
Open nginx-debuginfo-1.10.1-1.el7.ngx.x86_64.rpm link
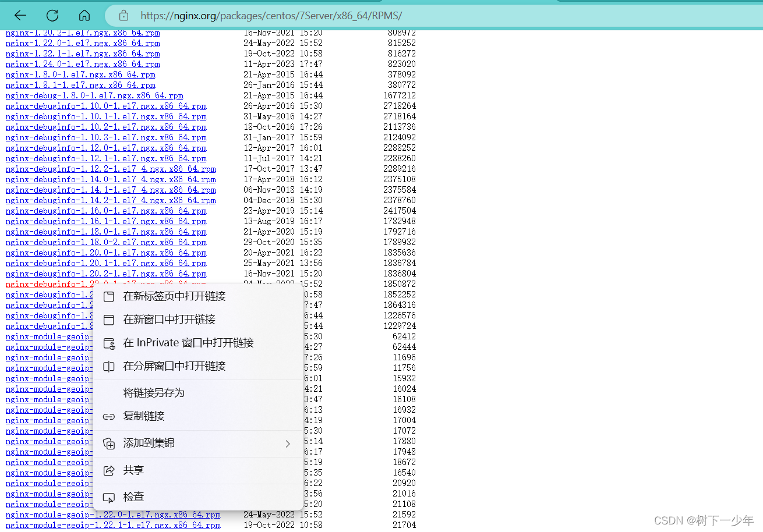click(106, 116)
